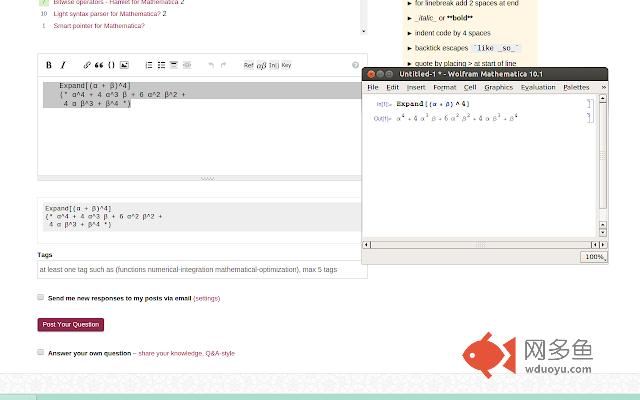Screen dimensions: 640x400
Task: Click the up arrow of Mathematica's vertical scrollbar
Action: click(602, 98)
